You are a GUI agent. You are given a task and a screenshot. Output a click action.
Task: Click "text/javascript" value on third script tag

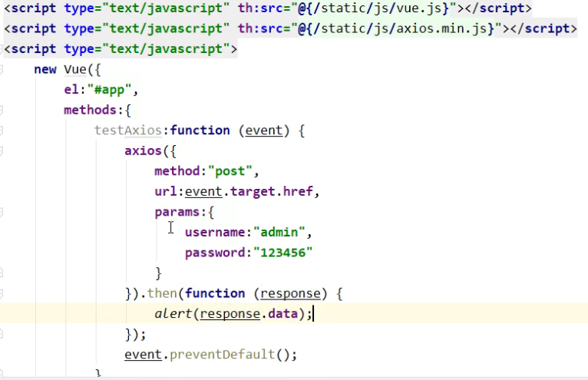[x=166, y=49]
